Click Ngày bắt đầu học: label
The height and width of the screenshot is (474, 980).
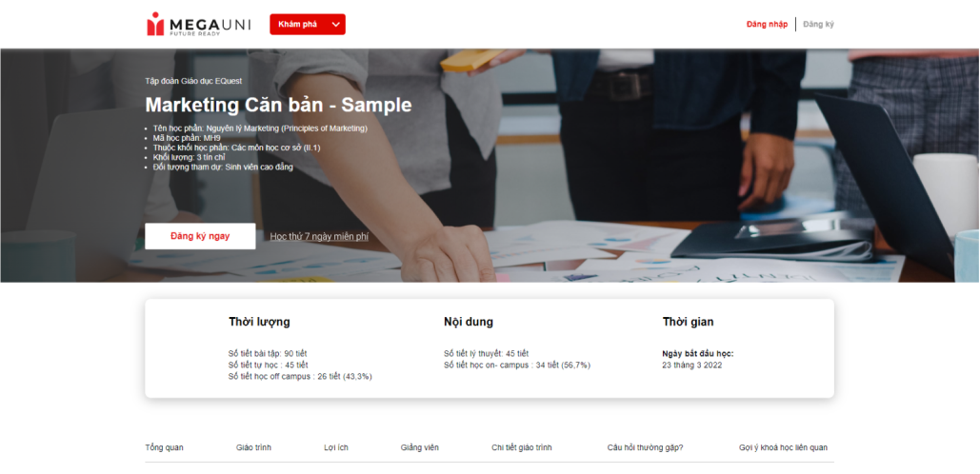coord(697,353)
